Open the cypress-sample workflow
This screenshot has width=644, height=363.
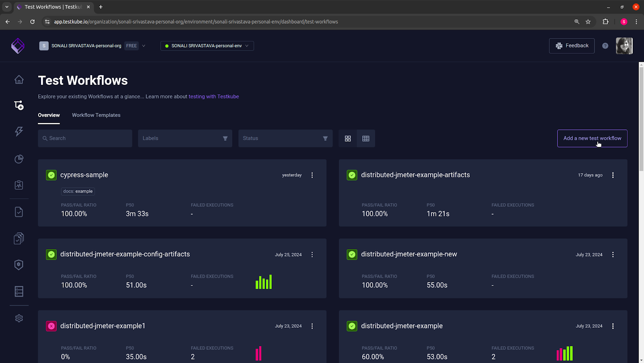tap(84, 175)
